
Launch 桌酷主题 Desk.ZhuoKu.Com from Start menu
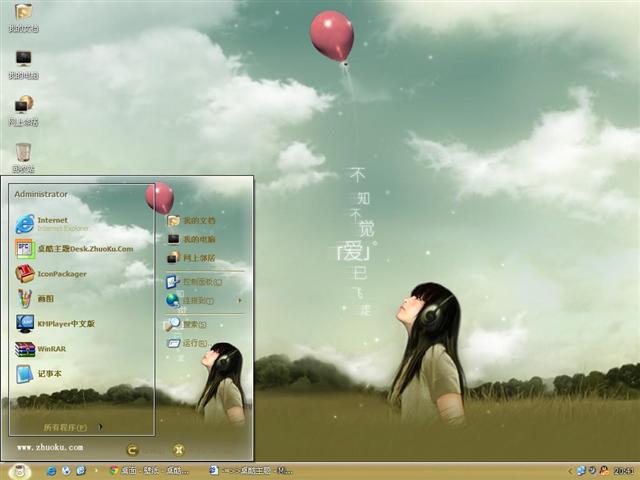[x=74, y=249]
